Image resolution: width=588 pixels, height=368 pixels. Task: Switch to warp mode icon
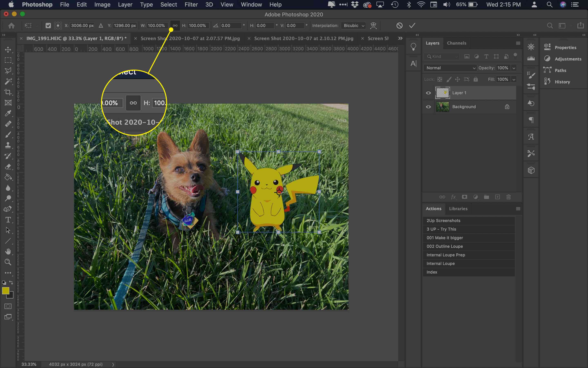373,26
